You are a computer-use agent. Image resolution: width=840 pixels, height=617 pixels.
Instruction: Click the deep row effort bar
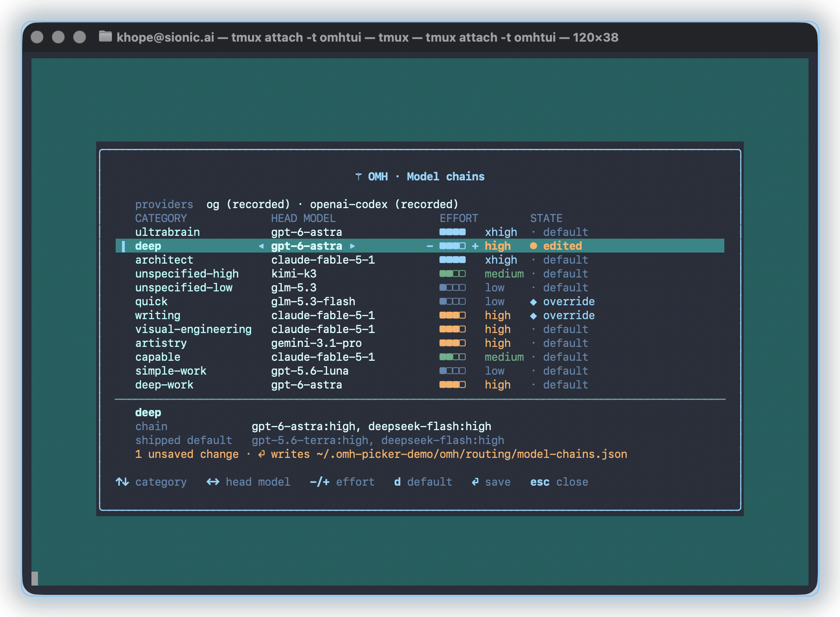click(x=452, y=246)
